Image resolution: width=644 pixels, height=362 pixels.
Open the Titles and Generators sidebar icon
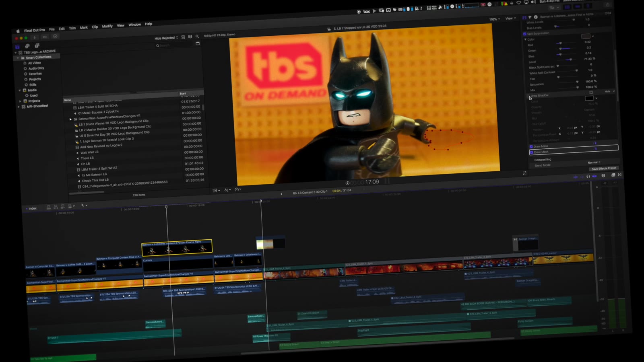[x=37, y=45]
